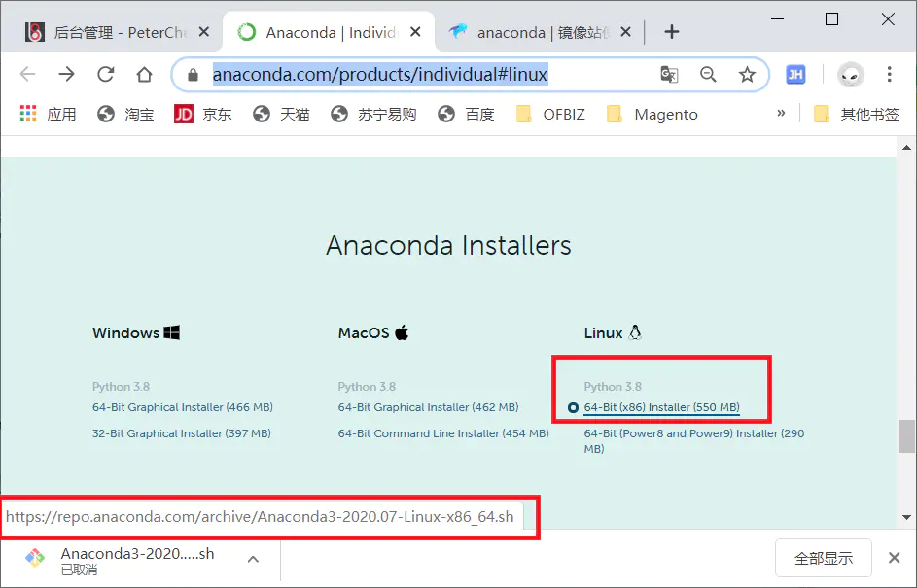
Task: Click the scrollbar up arrow
Action: (906, 148)
